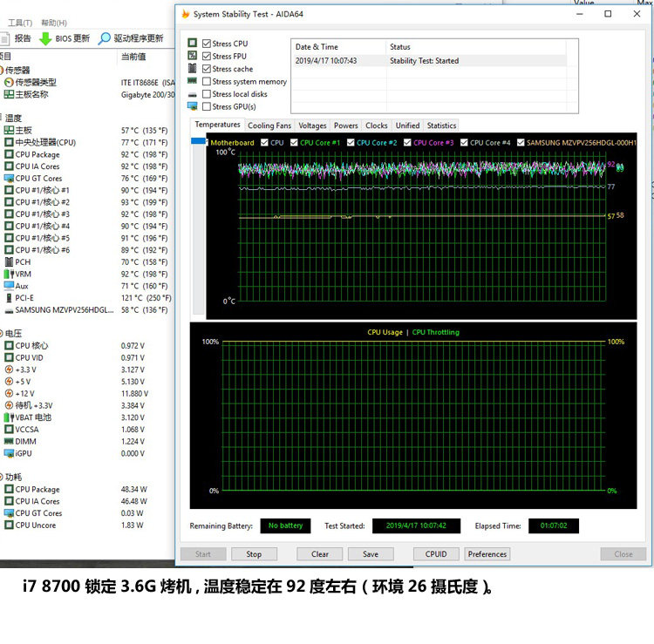Open the Preferences button
The image size is (654, 644).
[487, 554]
